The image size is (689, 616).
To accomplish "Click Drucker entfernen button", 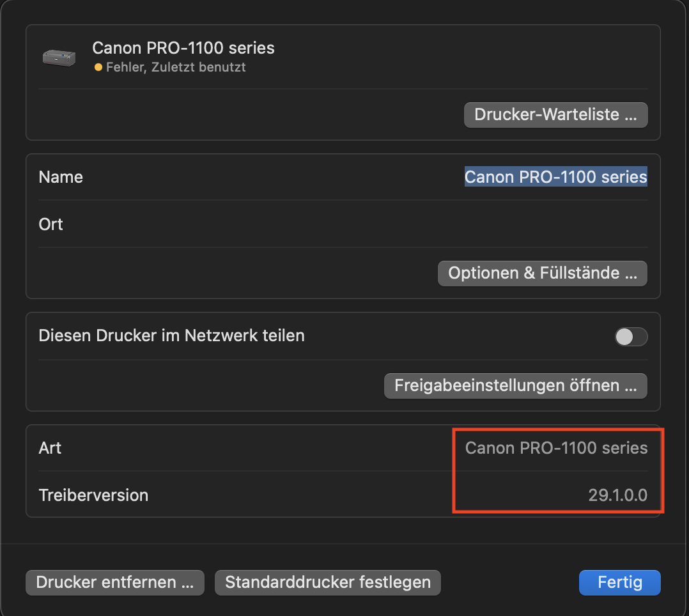I will 115,583.
